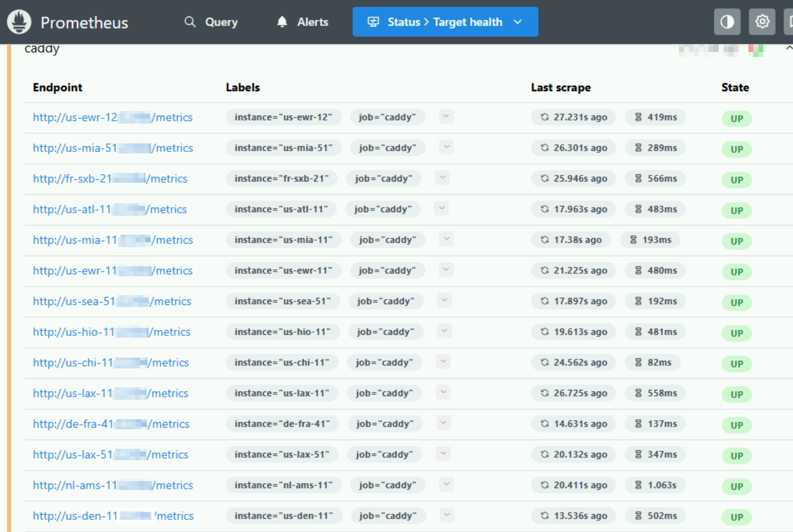The height and width of the screenshot is (532, 793).
Task: Expand labels for the us-mia-11 row
Action: click(x=446, y=239)
